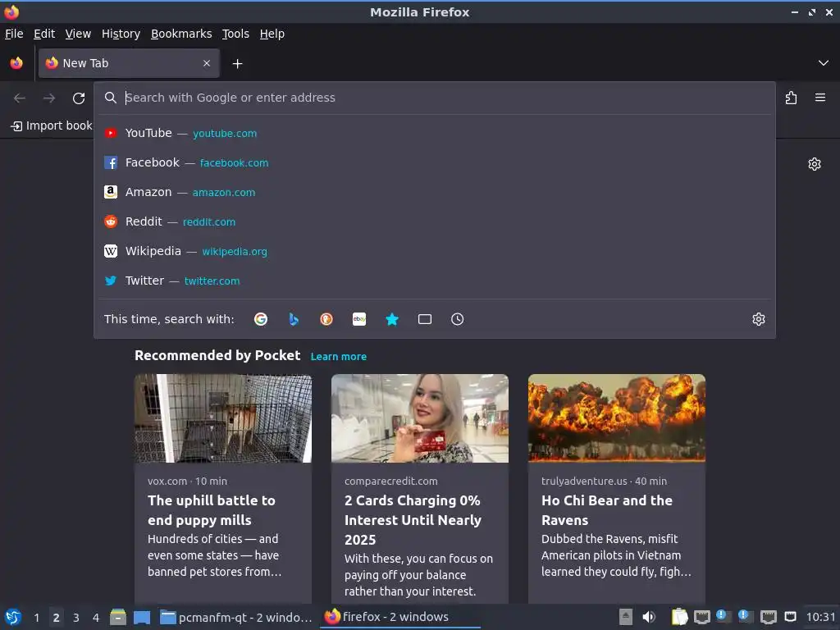840x630 pixels.
Task: Switch to virtual desktop 3
Action: (x=76, y=618)
